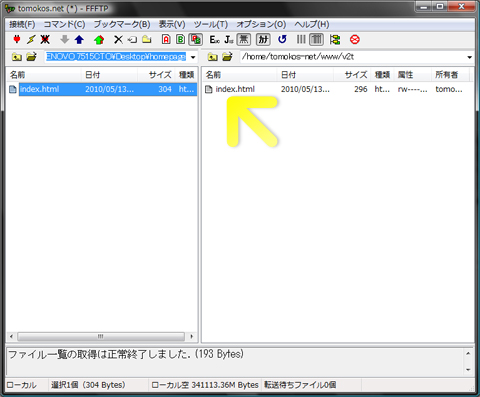The image size is (480, 397).
Task: Sort remote files by サイズ column
Action: click(x=352, y=75)
